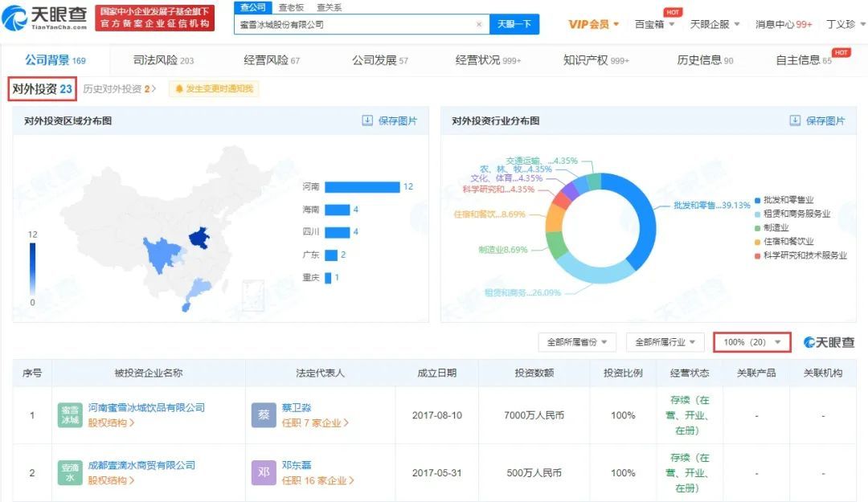This screenshot has width=868, height=502.
Task: Click the 蔡 avatar for the legal representative
Action: (264, 415)
